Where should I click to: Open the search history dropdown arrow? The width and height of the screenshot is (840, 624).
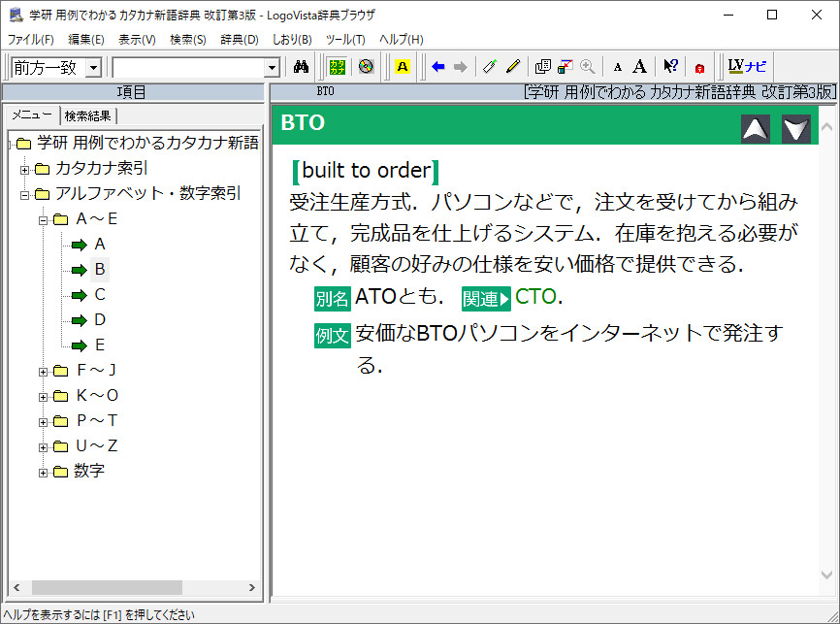[273, 68]
